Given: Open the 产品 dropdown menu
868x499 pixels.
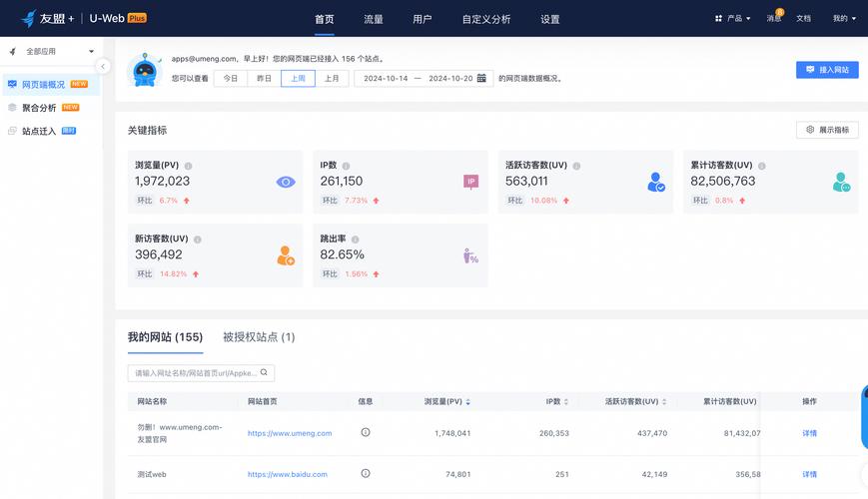Looking at the screenshot, I should (x=733, y=18).
